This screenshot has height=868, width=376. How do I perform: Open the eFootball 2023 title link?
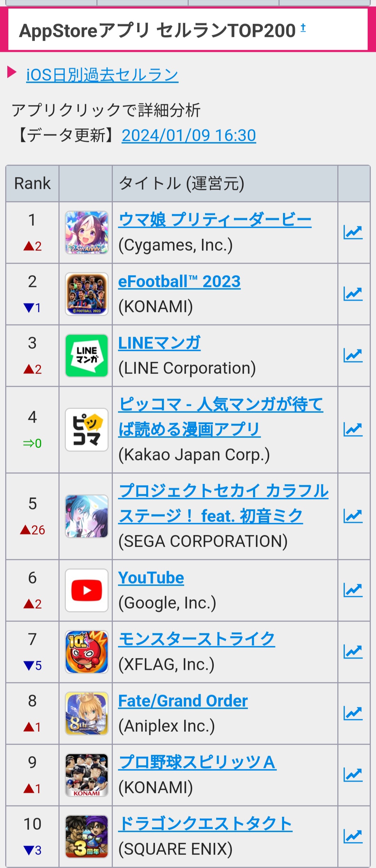(x=179, y=281)
